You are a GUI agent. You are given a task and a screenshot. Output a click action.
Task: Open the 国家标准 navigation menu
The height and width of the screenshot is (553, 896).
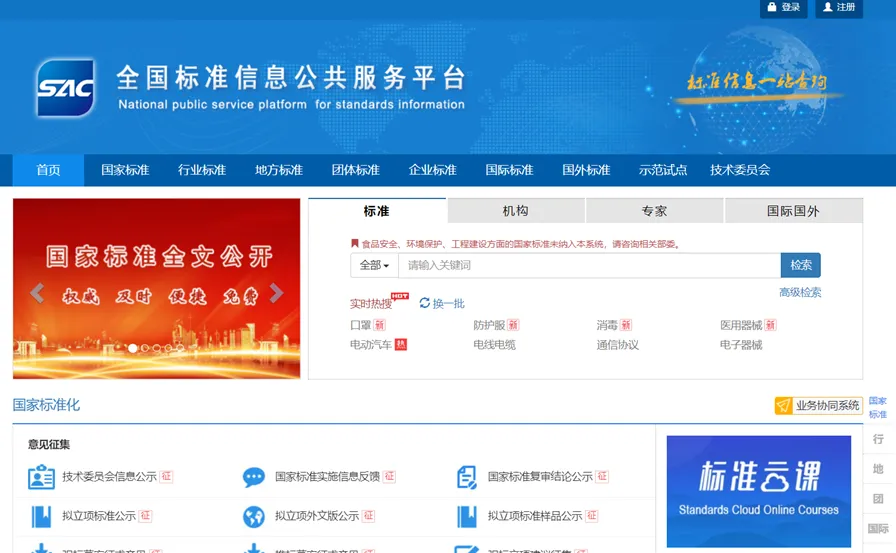pos(125,170)
